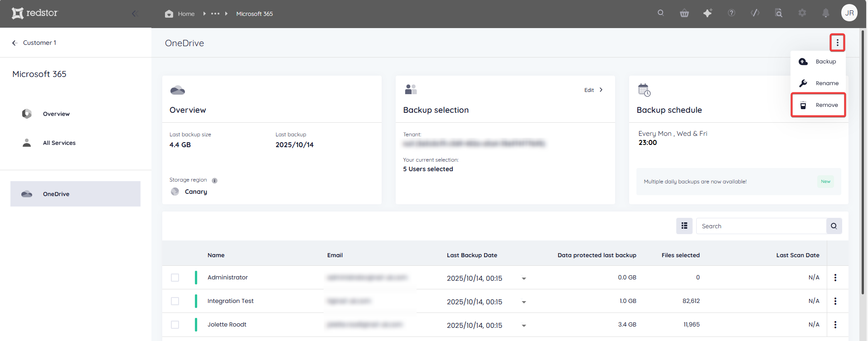Click the Email column header
This screenshot has width=868, height=341.
click(x=335, y=255)
